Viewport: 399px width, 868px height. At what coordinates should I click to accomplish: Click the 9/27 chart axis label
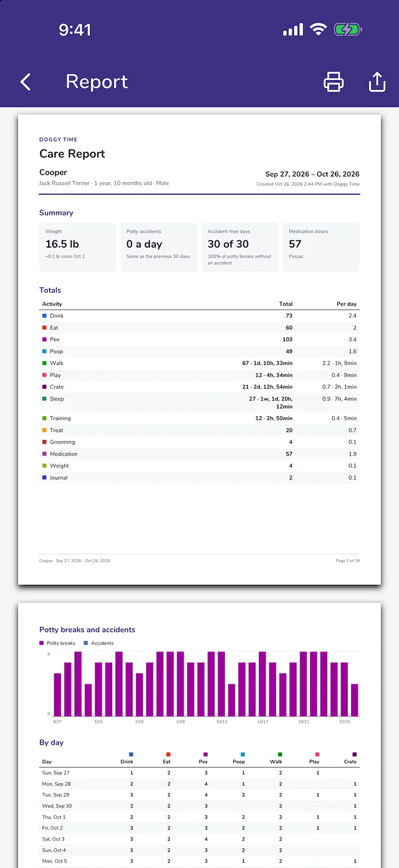coord(57,721)
